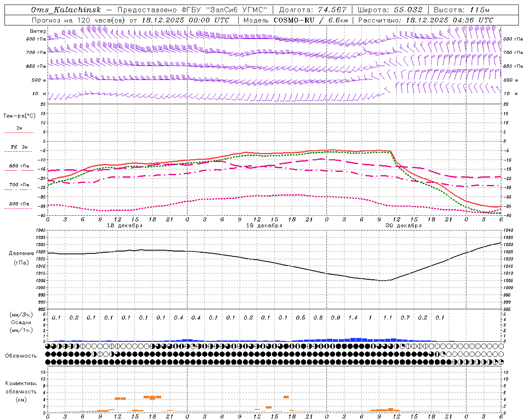Click the Облачность row label

21,356
